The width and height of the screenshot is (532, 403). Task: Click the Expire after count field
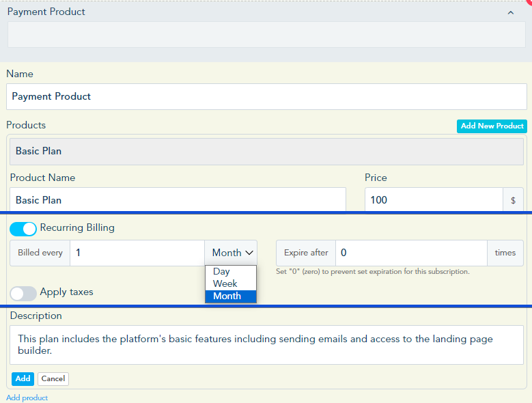(410, 253)
